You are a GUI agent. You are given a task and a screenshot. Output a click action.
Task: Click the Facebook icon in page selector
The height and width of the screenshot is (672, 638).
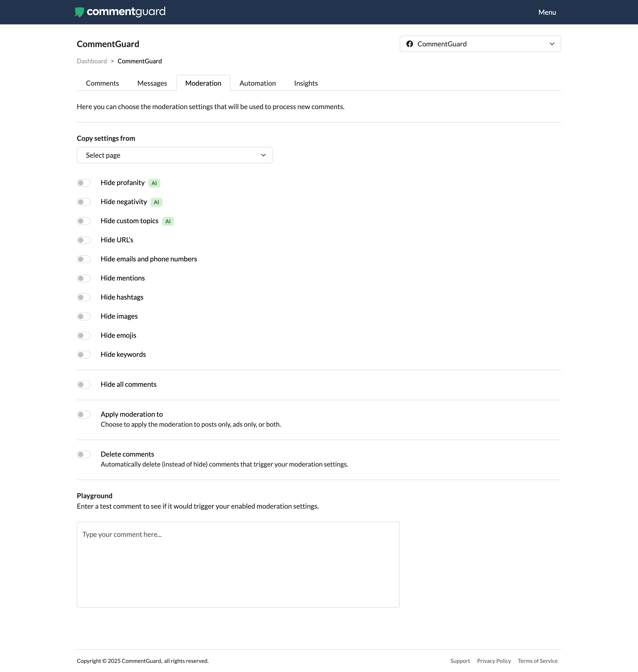409,44
